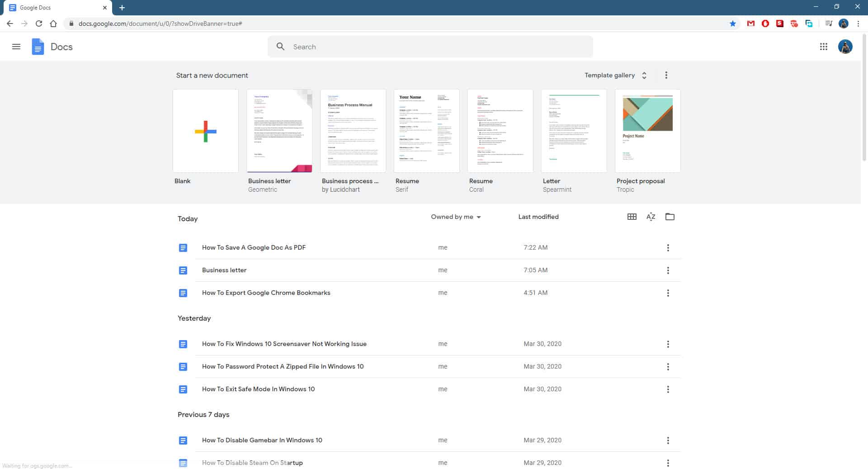Open more options for Disable Gamebar doc

(x=668, y=441)
